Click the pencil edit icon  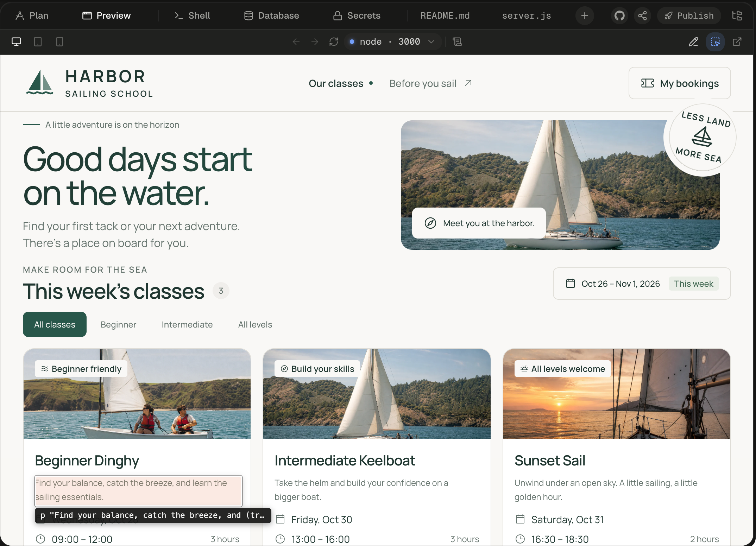pos(693,42)
